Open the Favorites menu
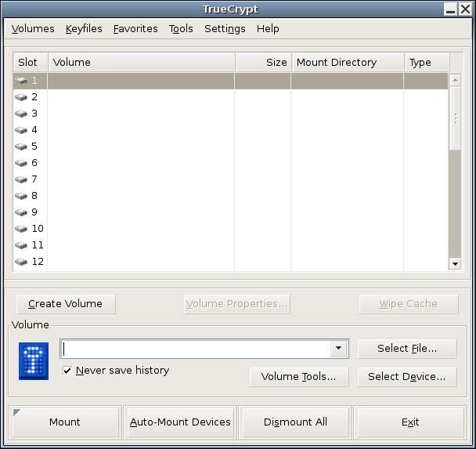476x449 pixels. click(x=135, y=29)
